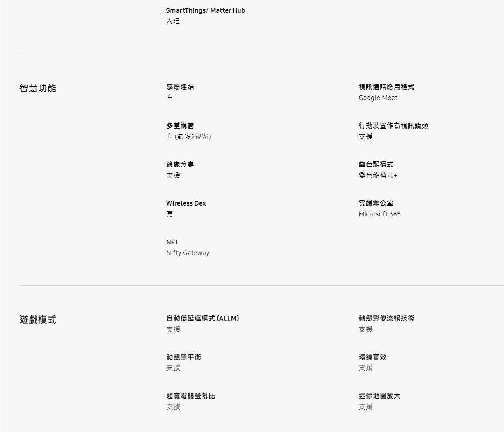Screen dimensions: 504x432
Task: Select the 視訊通話應用程式 label
Action: click(x=386, y=87)
